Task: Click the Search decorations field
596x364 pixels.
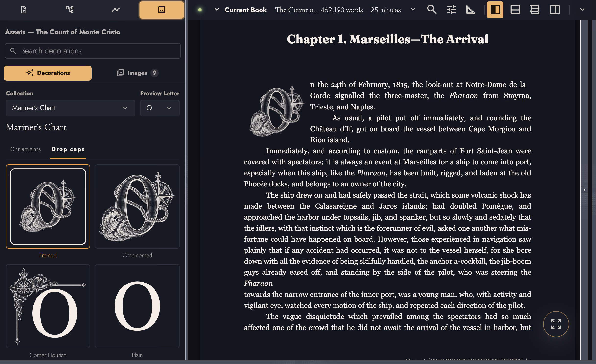Action: pos(93,51)
